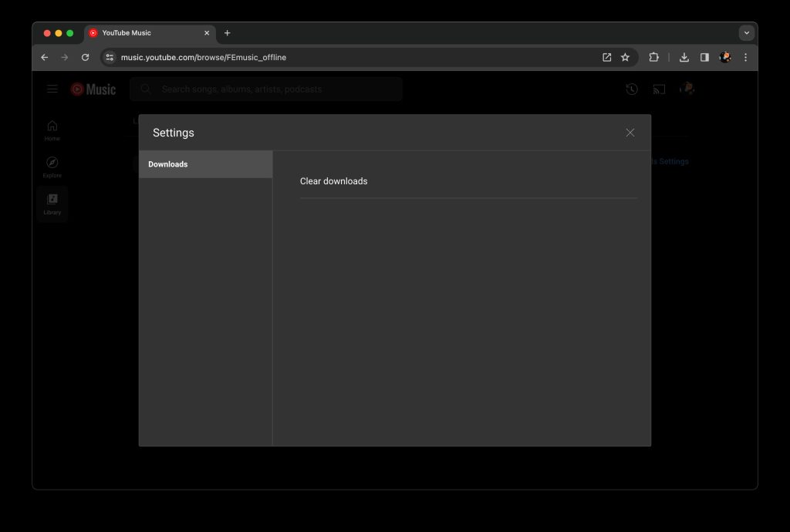
Task: Open the YouTube Music account avatar
Action: click(687, 89)
